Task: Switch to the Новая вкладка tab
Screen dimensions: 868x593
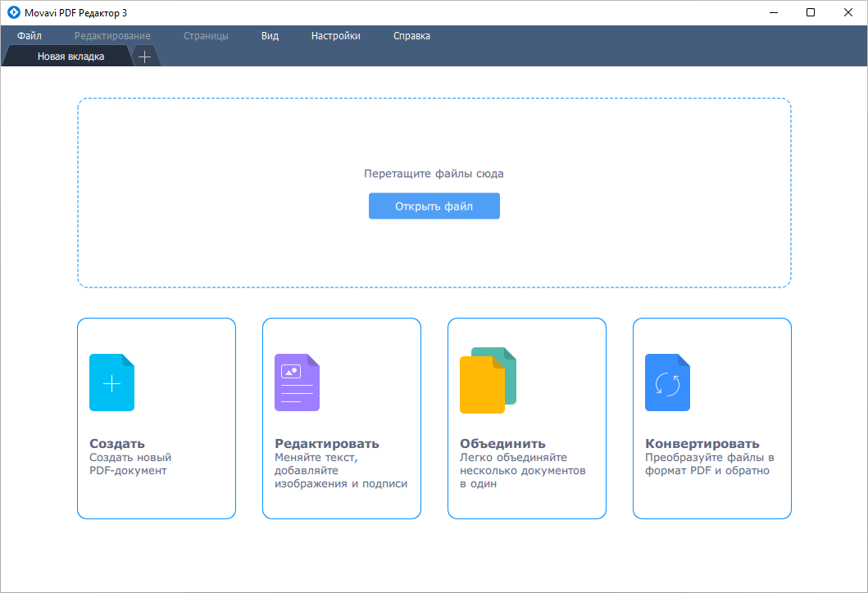Action: (73, 56)
